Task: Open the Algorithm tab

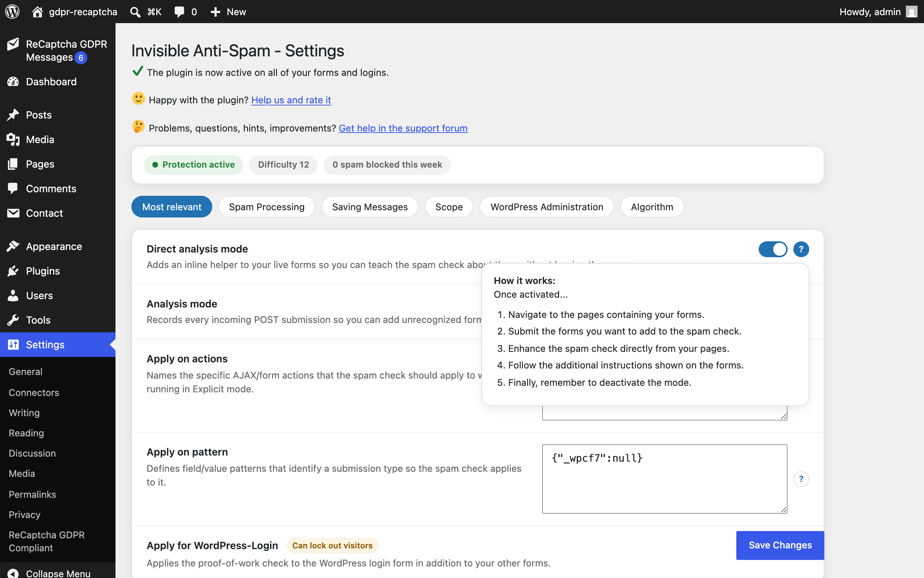Action: (652, 207)
